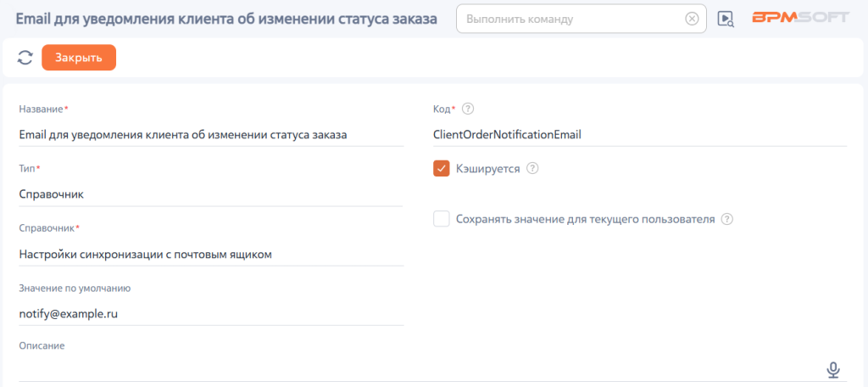Select the Код field ClientOrderNotificationEmail
868x387 pixels.
(639, 135)
